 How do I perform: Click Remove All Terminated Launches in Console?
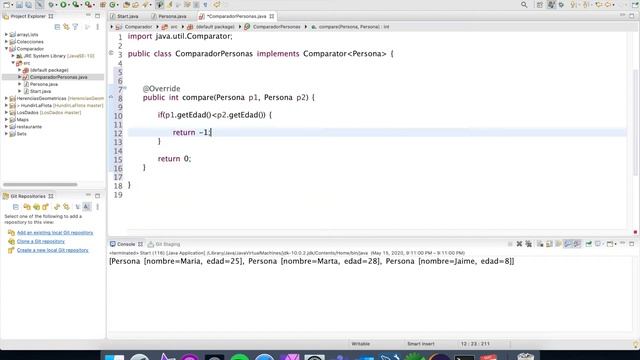tap(529, 244)
